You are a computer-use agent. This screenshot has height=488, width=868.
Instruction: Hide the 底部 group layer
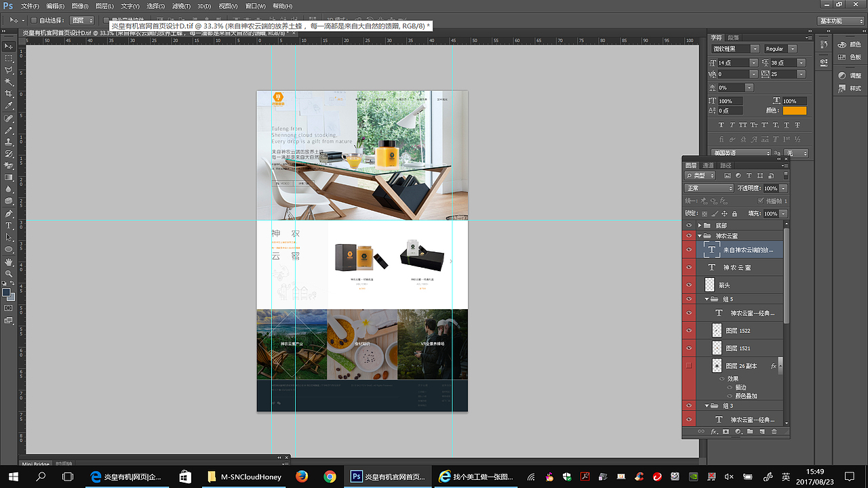689,225
